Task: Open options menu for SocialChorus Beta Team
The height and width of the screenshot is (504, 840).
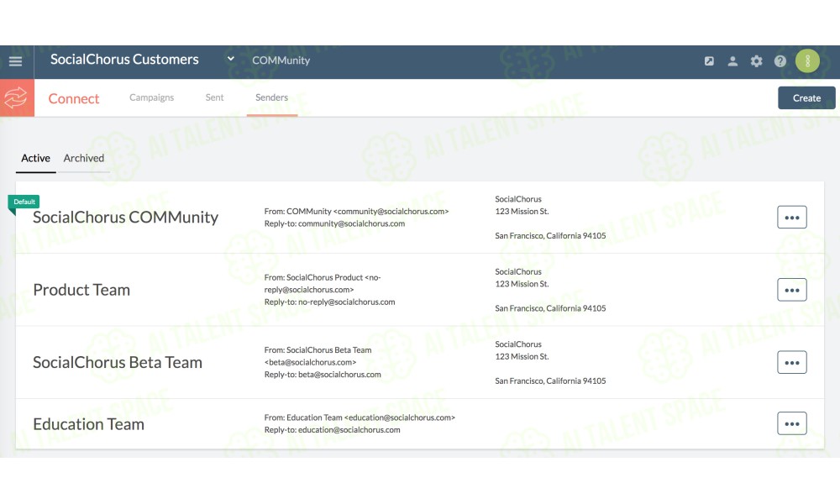Action: coord(792,363)
